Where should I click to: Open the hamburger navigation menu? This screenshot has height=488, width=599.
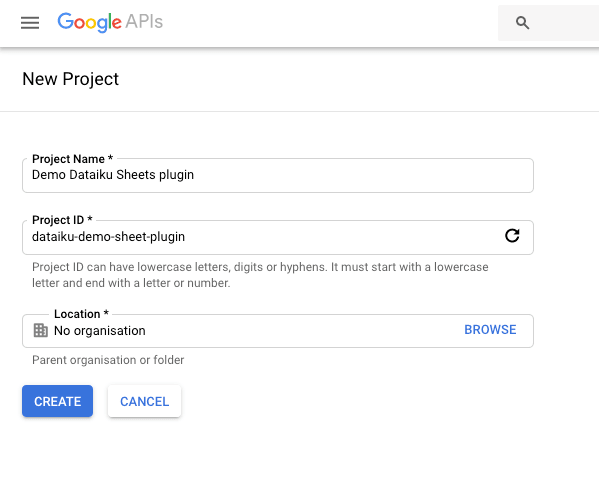[x=30, y=23]
